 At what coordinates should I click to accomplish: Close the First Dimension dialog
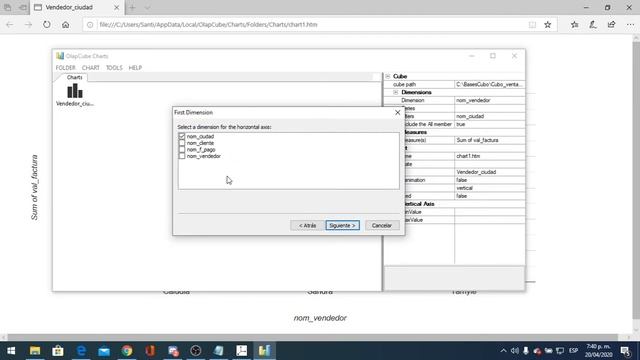pos(398,112)
